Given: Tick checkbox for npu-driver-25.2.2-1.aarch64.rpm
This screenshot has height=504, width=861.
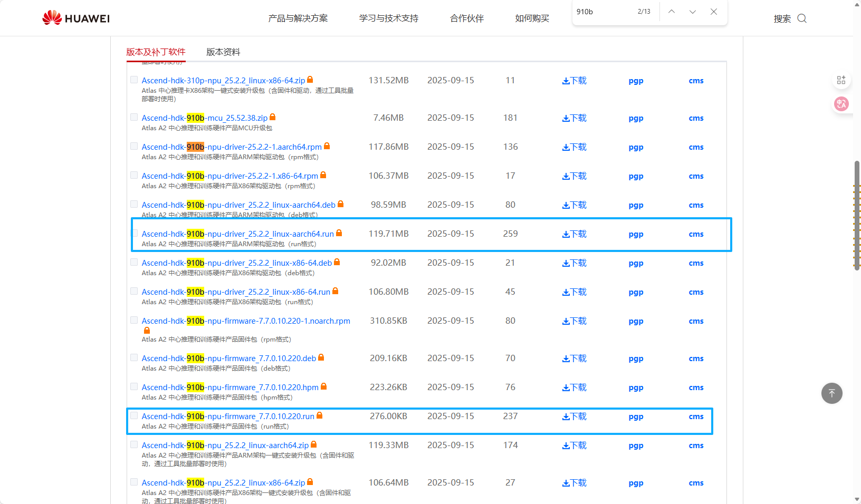Looking at the screenshot, I should click(134, 146).
